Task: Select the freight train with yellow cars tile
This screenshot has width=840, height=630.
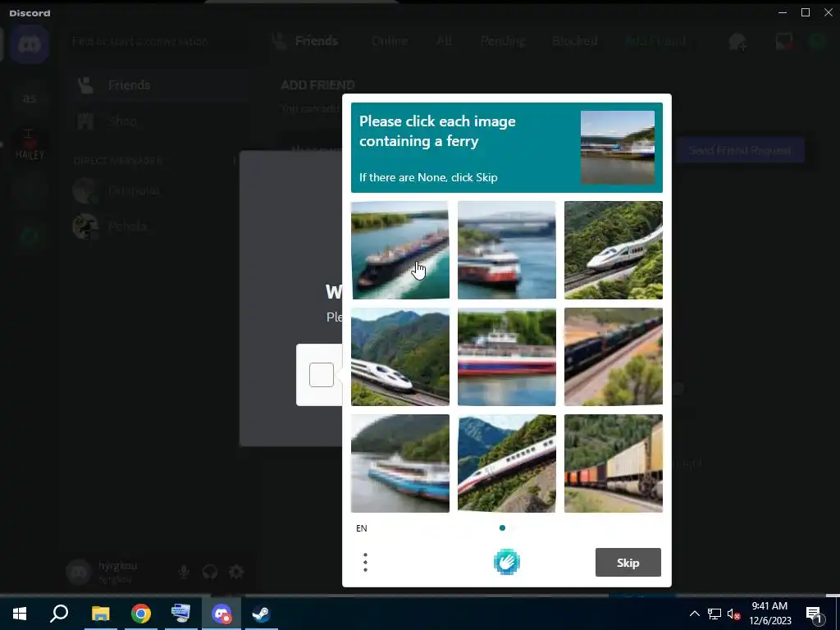Action: 614,463
